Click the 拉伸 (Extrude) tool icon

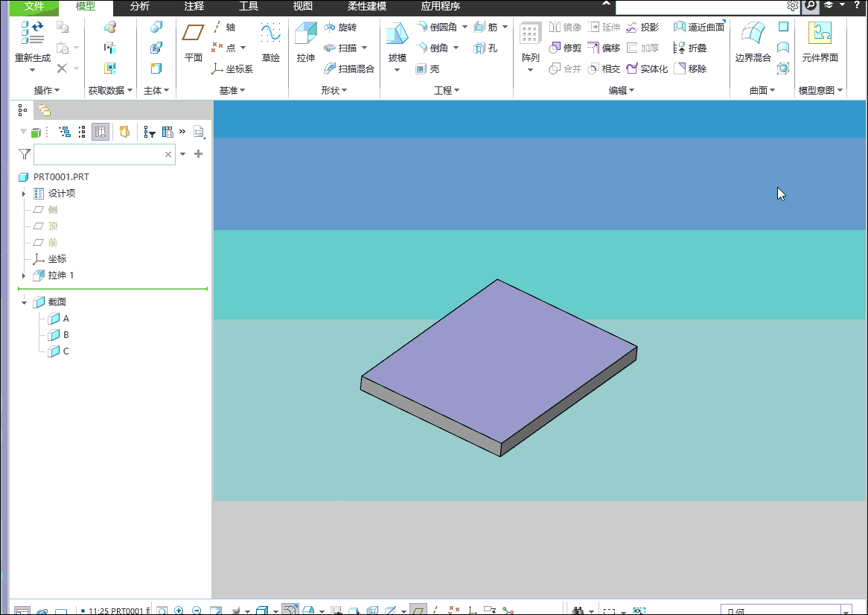pyautogui.click(x=305, y=35)
